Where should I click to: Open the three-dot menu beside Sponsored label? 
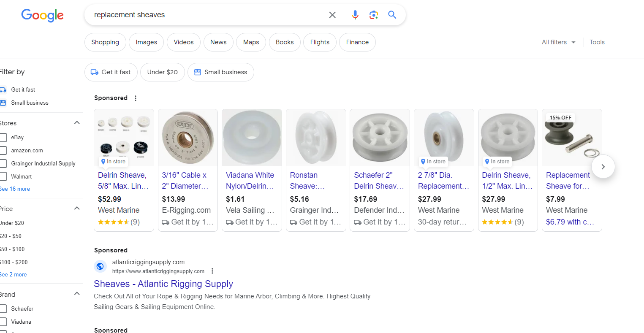136,98
